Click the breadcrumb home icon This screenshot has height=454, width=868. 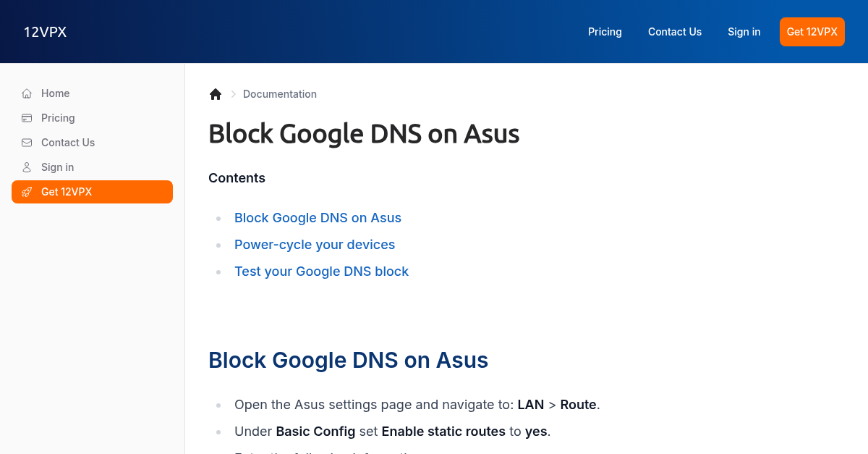point(216,94)
